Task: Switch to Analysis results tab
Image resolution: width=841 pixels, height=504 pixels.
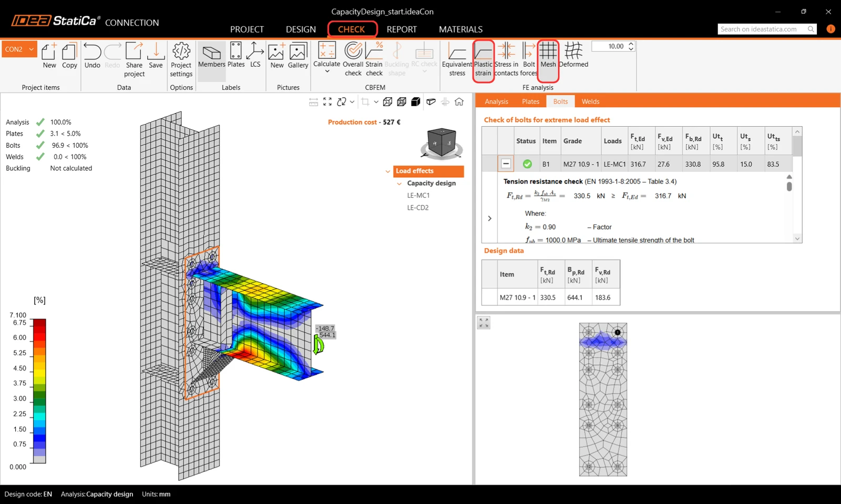Action: tap(496, 101)
